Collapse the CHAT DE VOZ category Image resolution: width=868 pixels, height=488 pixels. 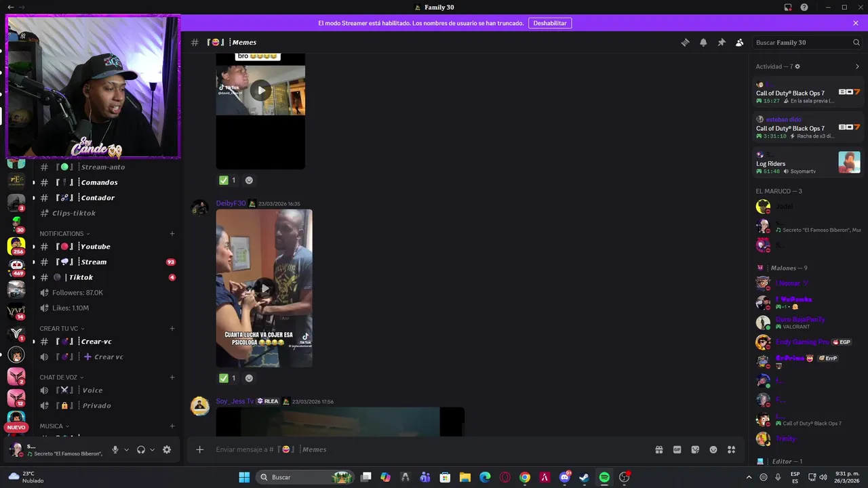tap(61, 378)
